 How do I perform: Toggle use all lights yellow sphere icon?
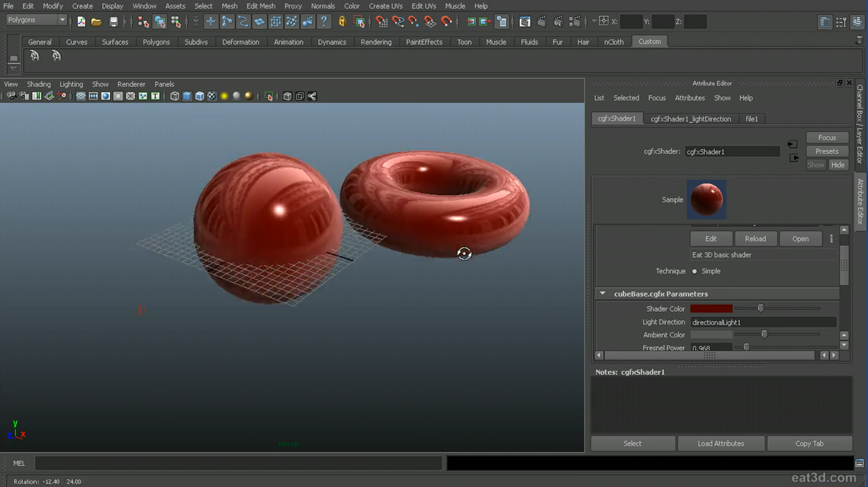click(224, 96)
